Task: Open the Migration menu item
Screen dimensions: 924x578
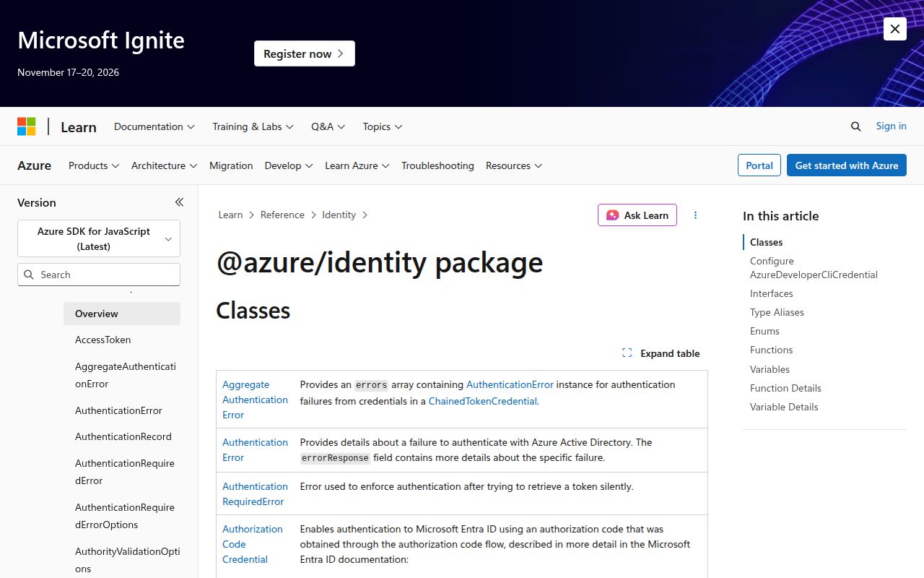Action: tap(231, 165)
